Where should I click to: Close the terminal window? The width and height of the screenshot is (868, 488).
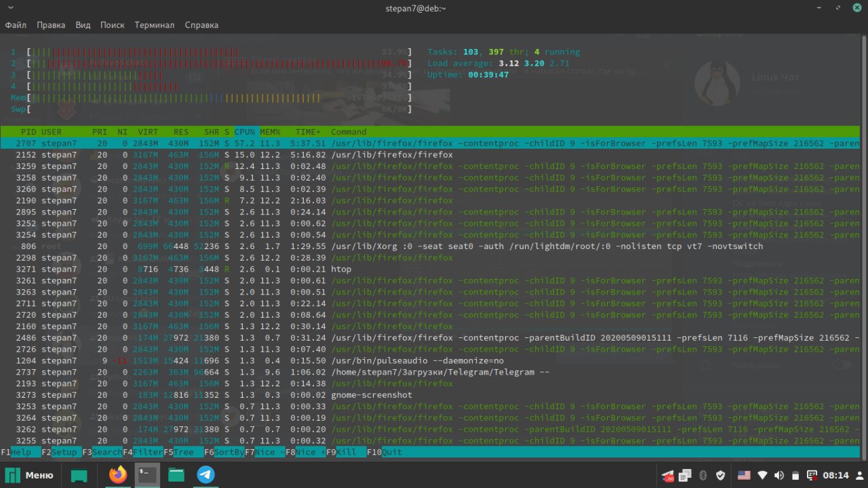pyautogui.click(x=856, y=7)
